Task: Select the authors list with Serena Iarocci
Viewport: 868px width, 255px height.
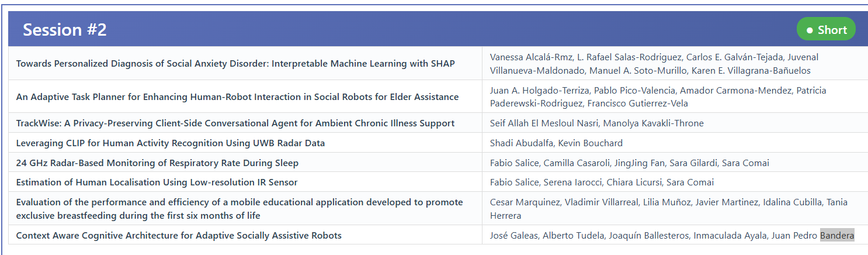Action: coord(602,182)
